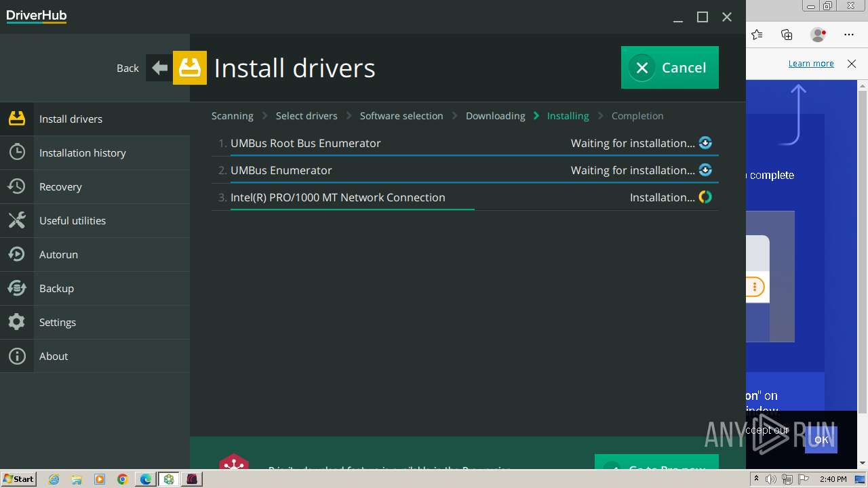Click the taskbar clock showing 2:40 PM
Viewport: 868px width, 488px height.
(x=833, y=479)
